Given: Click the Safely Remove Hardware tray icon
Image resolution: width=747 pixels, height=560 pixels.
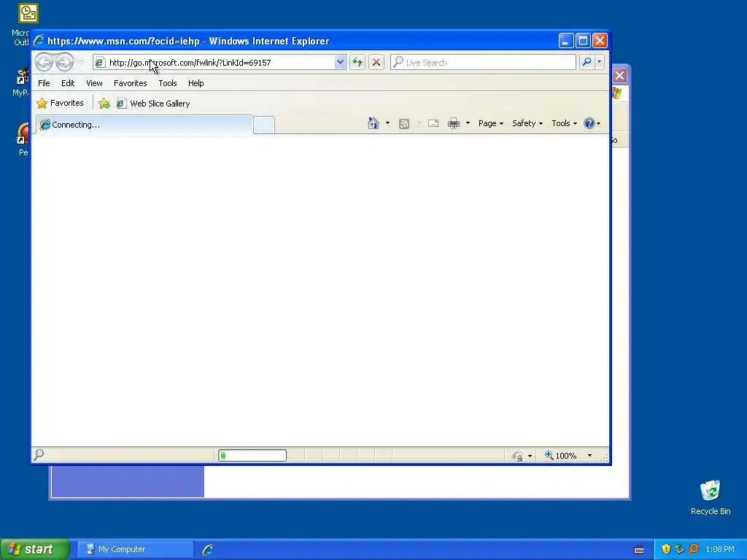Looking at the screenshot, I should point(680,549).
